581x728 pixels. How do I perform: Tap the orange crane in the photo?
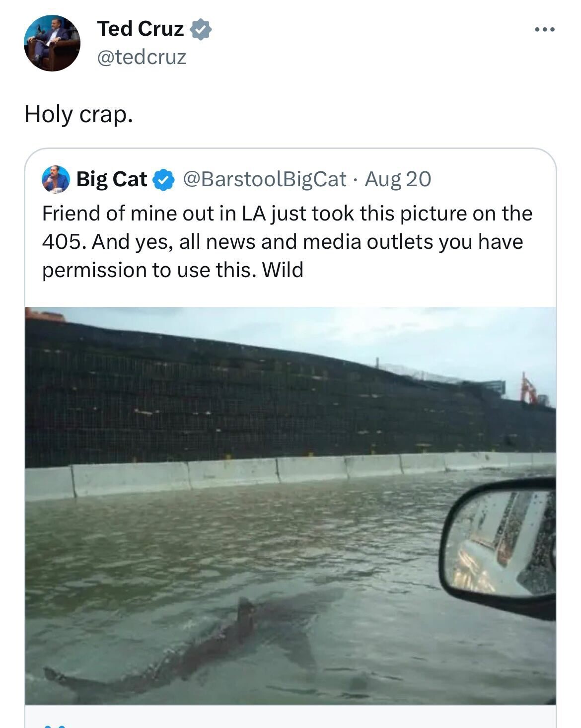[528, 389]
